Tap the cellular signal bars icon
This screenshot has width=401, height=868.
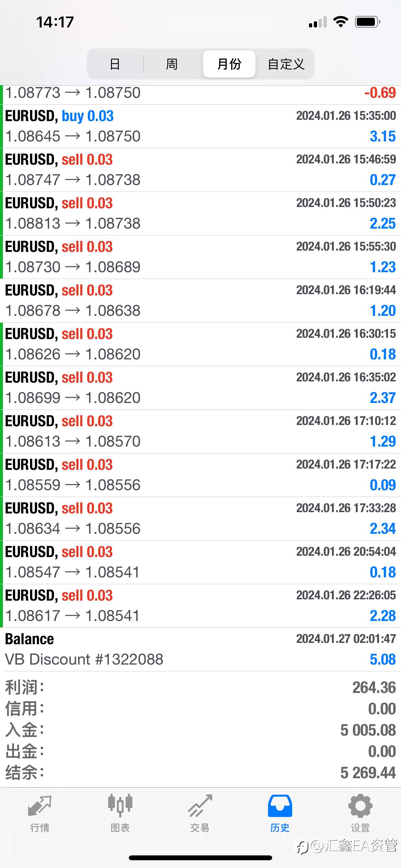[x=318, y=23]
